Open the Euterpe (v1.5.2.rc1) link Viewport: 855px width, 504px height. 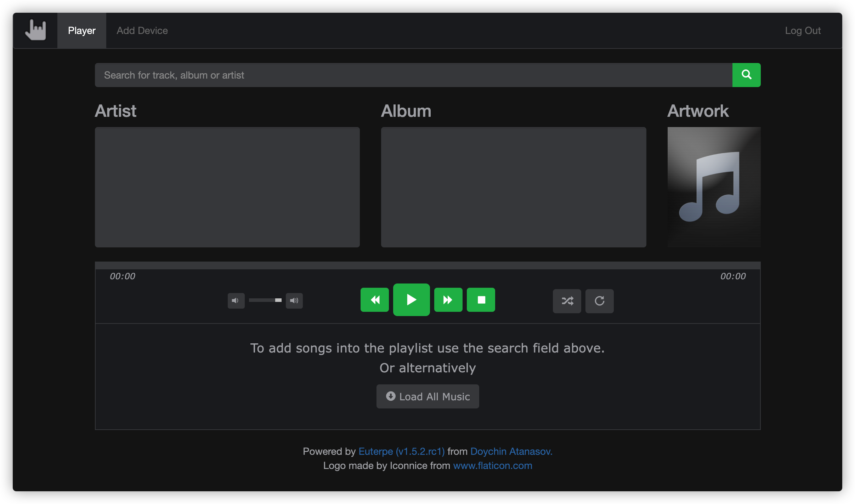(x=401, y=452)
